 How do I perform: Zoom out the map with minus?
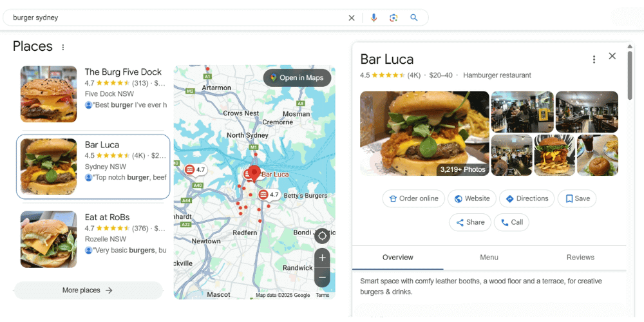coord(322,277)
